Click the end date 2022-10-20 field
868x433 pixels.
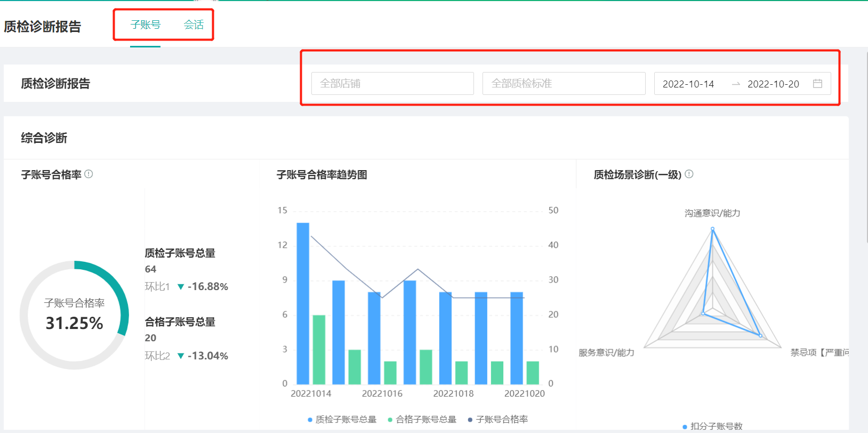(x=773, y=84)
